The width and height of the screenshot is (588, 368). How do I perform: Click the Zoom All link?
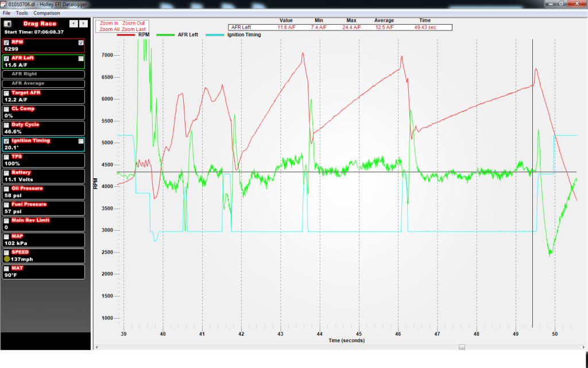[x=110, y=29]
